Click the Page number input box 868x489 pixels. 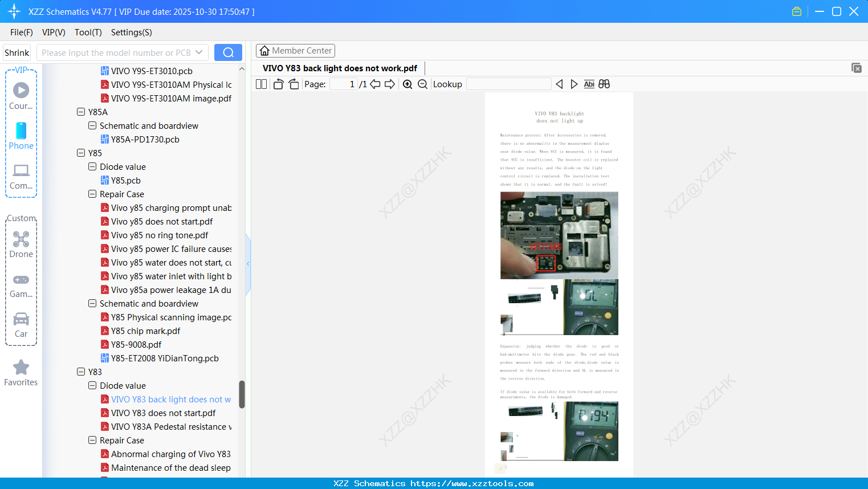pyautogui.click(x=344, y=84)
